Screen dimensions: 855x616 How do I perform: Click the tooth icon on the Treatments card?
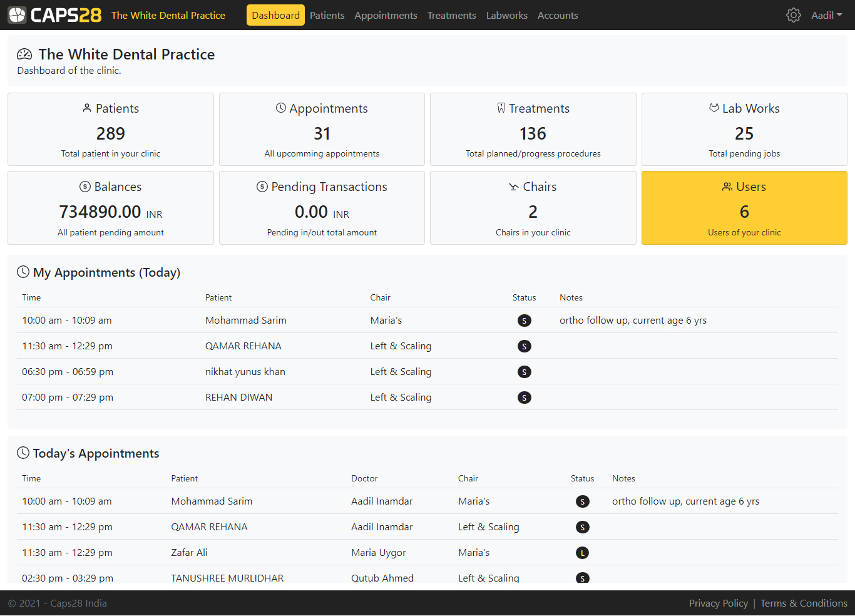[501, 107]
